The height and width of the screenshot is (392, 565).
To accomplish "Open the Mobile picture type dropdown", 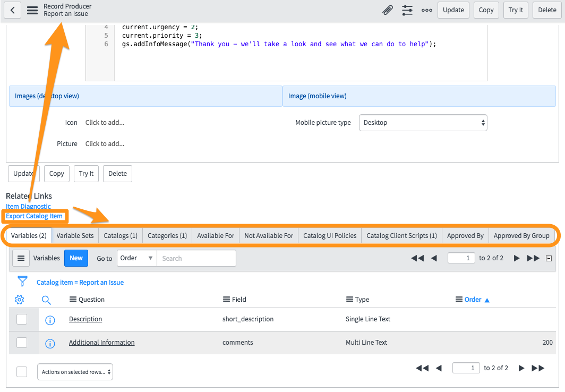I will (x=423, y=123).
